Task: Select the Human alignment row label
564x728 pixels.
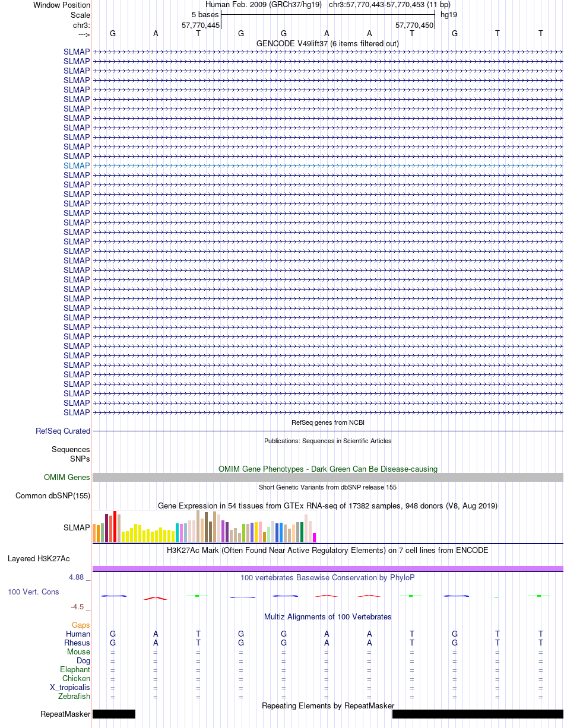Action: [78, 634]
